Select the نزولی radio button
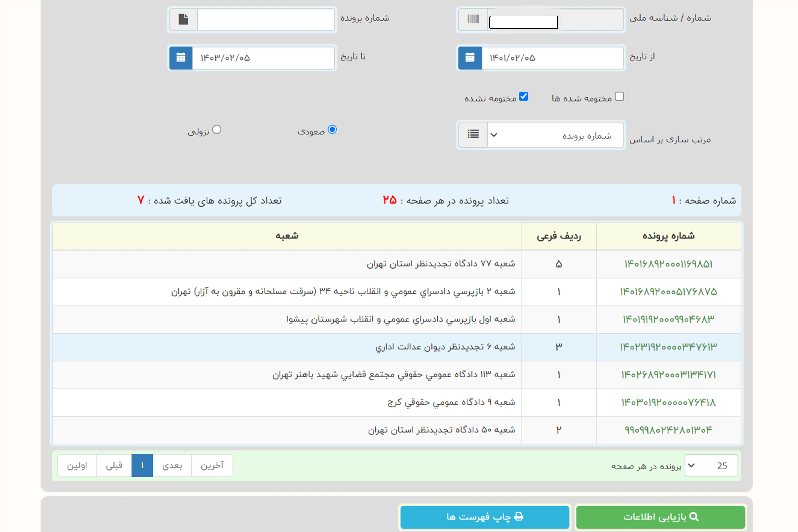The width and height of the screenshot is (798, 532). click(217, 130)
